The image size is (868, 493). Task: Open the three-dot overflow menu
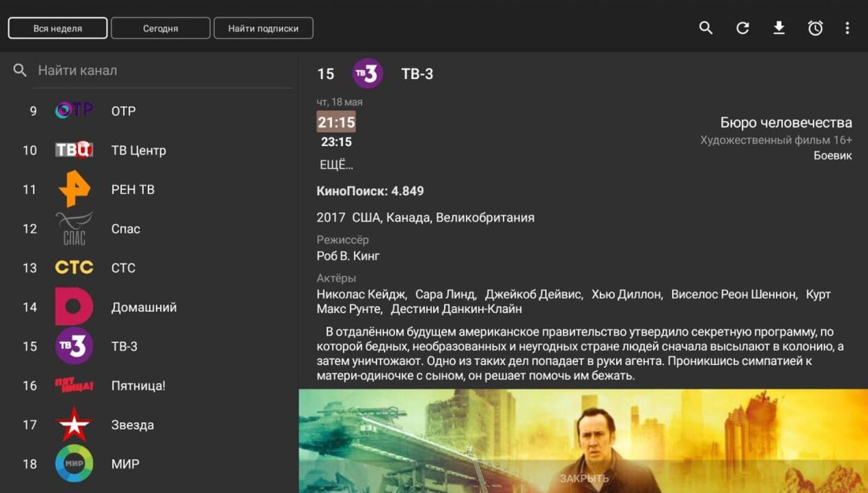[x=848, y=28]
